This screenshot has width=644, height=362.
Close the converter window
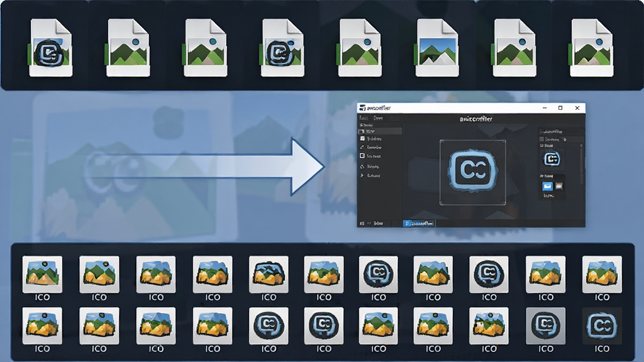(x=577, y=108)
